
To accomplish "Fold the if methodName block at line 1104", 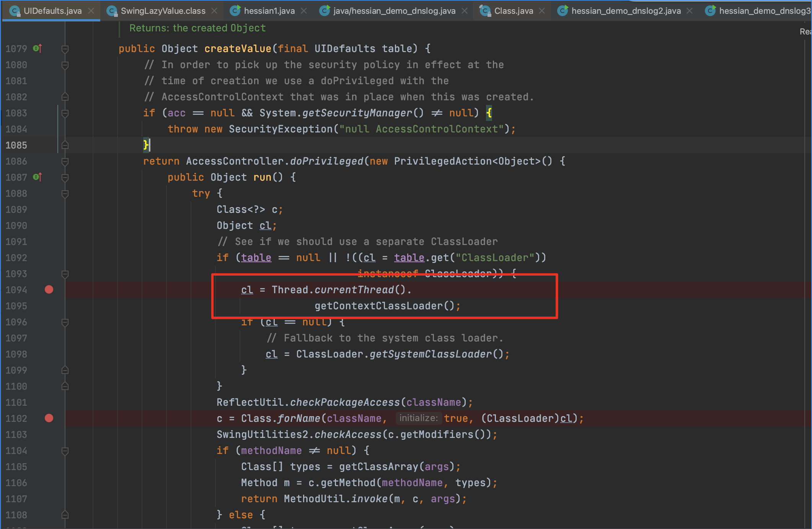I will 65,451.
